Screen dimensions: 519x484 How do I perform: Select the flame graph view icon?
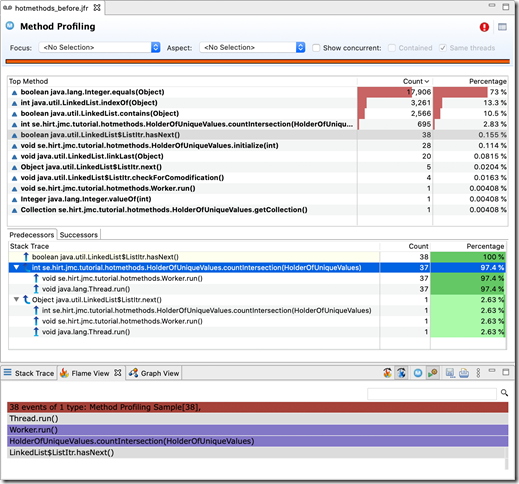(387, 373)
